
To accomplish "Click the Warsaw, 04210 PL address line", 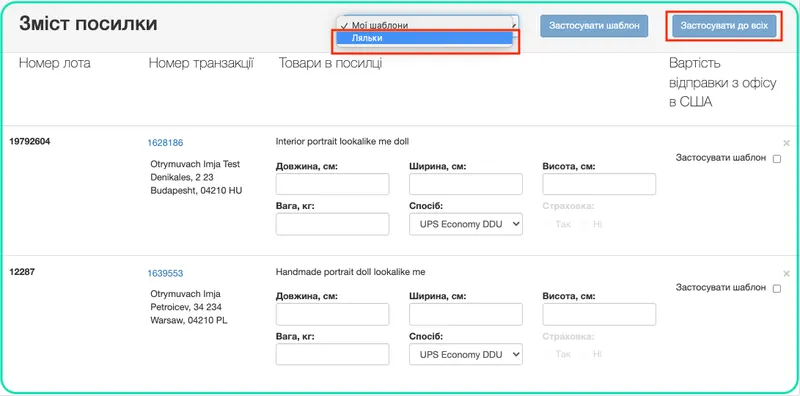I will (x=189, y=321).
